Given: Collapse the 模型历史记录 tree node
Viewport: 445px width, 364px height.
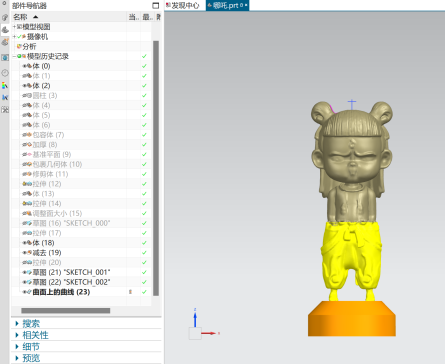Looking at the screenshot, I should 14,56.
